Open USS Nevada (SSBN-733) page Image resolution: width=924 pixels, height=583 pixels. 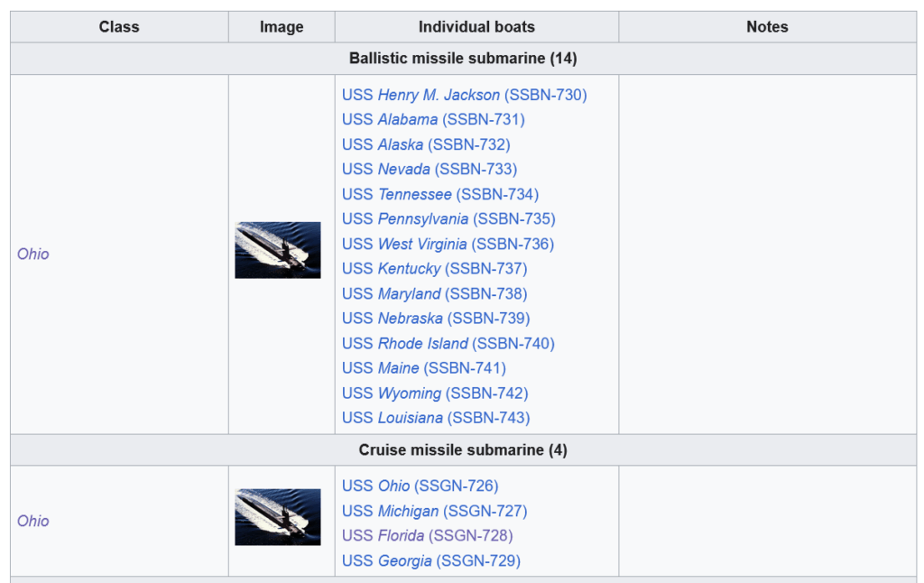[x=430, y=169]
